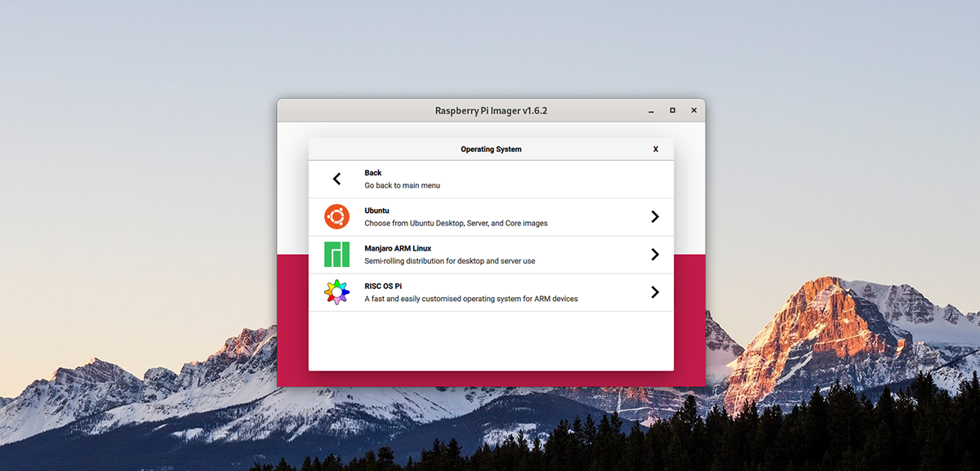Click the Ubuntu row chevron arrow

(655, 216)
